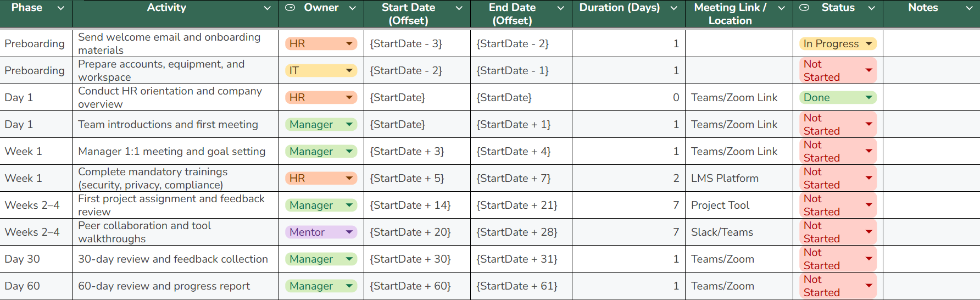Open the Activity column filter arrow
The width and height of the screenshot is (980, 300).
268,8
